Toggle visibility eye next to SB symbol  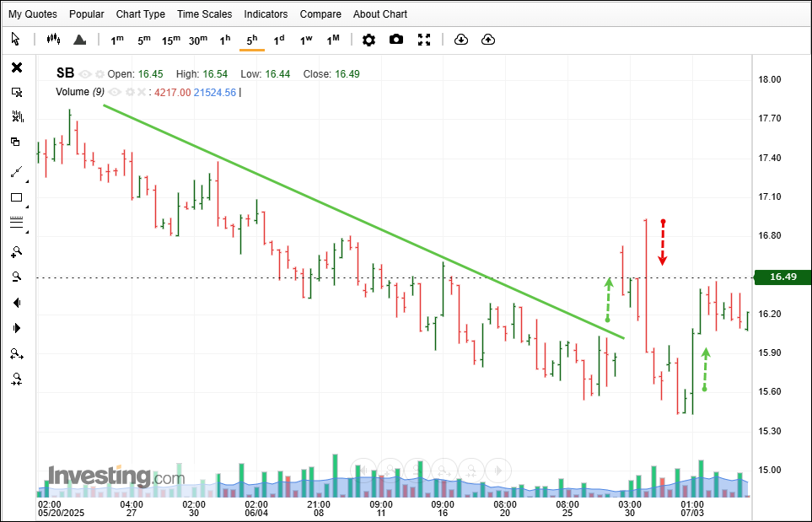click(x=85, y=74)
